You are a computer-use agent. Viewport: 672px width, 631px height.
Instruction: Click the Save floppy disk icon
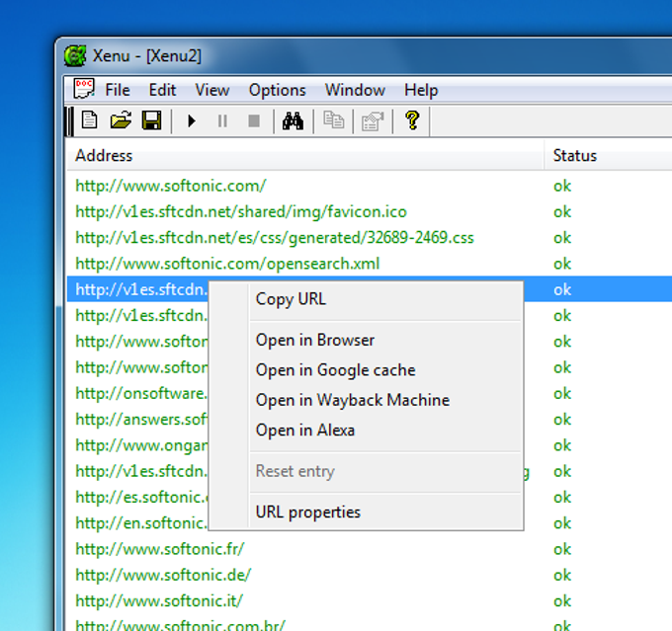click(152, 120)
